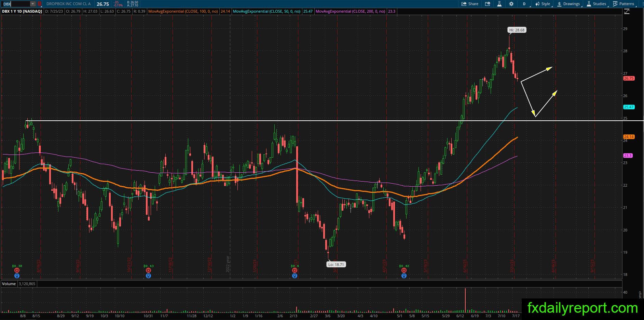
Task: Select the MovAvgExponential 50 study label
Action: click(x=267, y=11)
